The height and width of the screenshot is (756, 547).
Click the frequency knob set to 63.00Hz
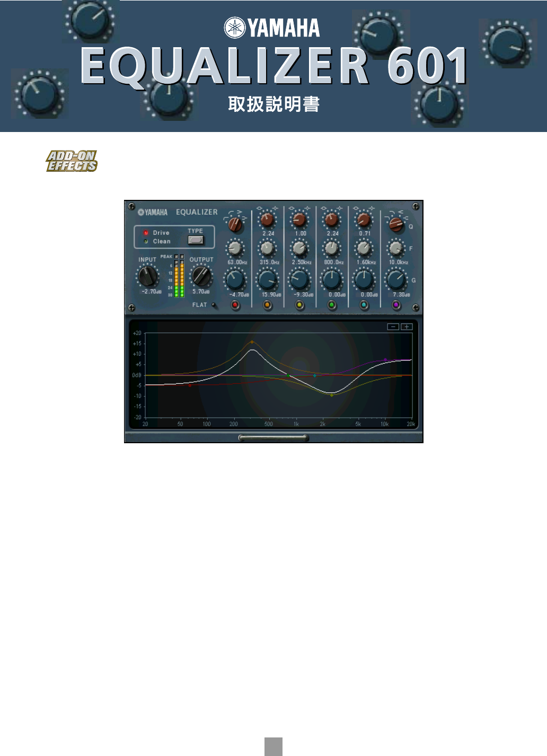tap(235, 248)
